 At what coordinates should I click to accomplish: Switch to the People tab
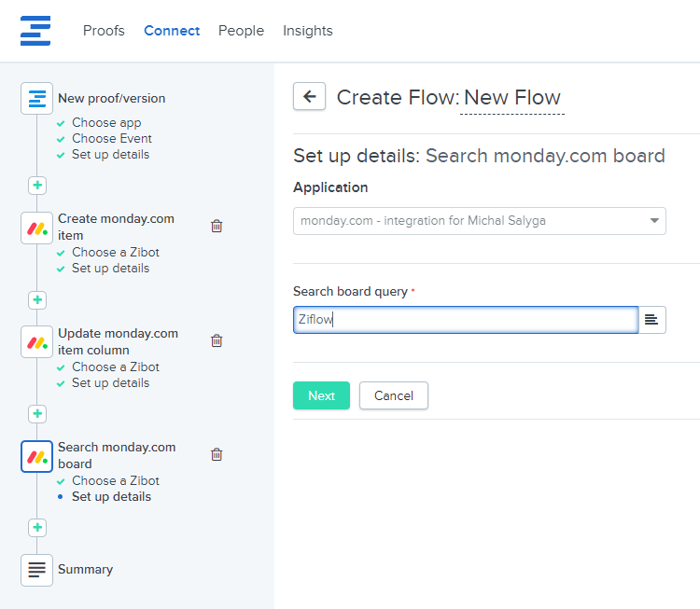tap(241, 31)
